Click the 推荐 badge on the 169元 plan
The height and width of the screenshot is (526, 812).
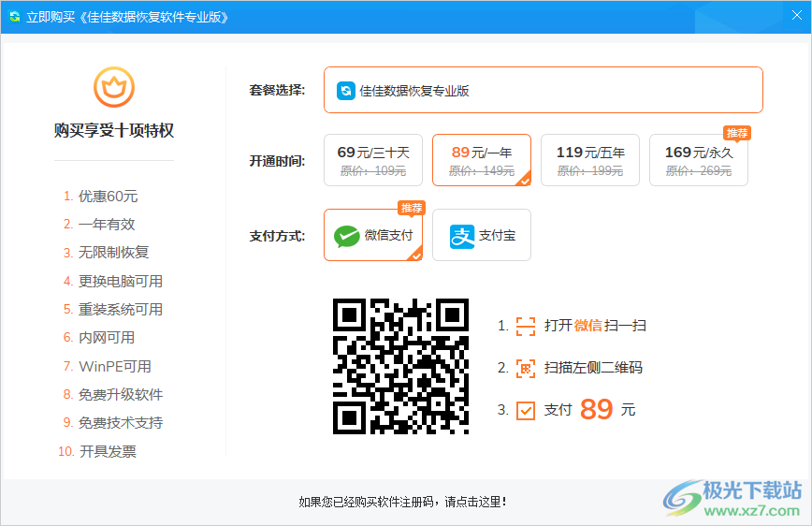737,133
